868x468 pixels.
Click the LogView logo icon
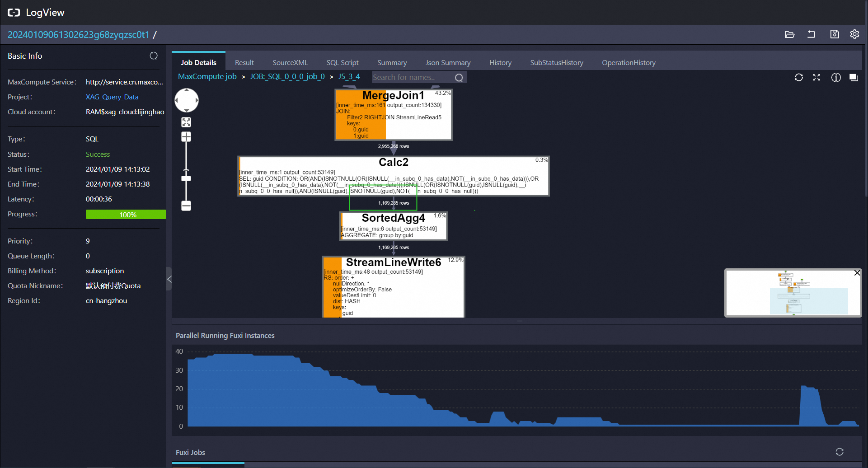tap(14, 13)
